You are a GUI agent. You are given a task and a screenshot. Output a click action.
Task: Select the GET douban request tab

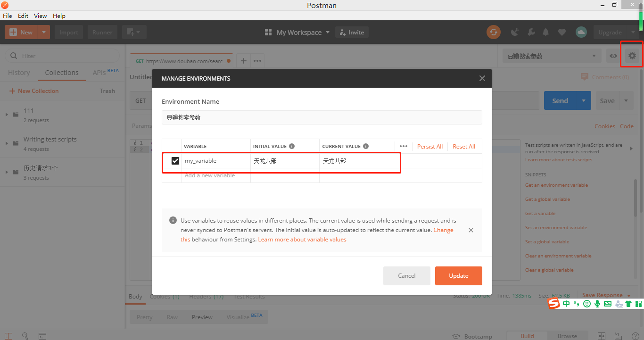[182, 61]
